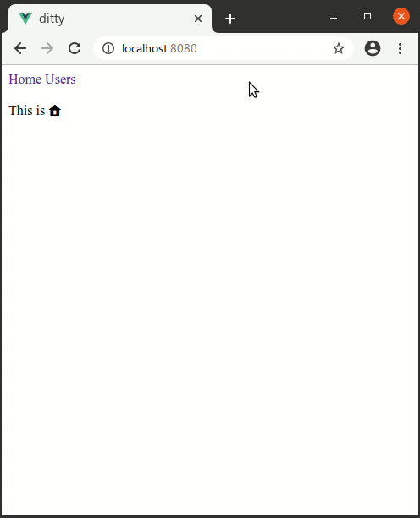
Task: Go back to the previous page
Action: point(20,48)
